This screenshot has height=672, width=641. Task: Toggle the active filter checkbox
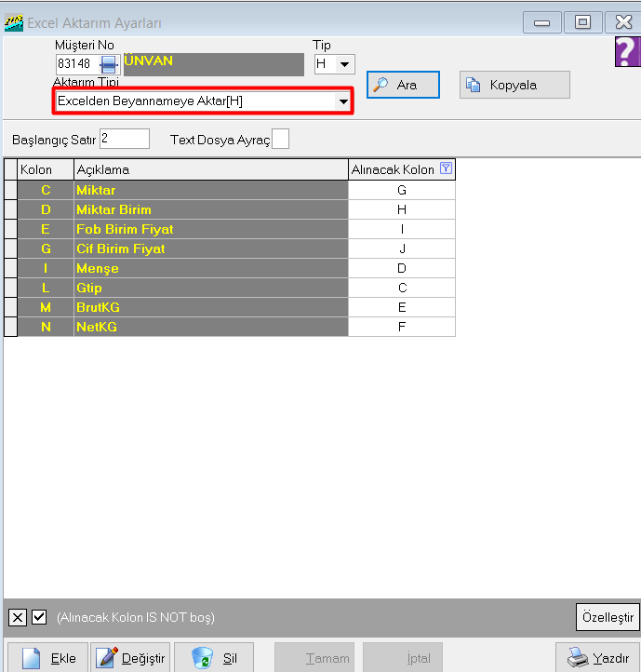[x=39, y=617]
